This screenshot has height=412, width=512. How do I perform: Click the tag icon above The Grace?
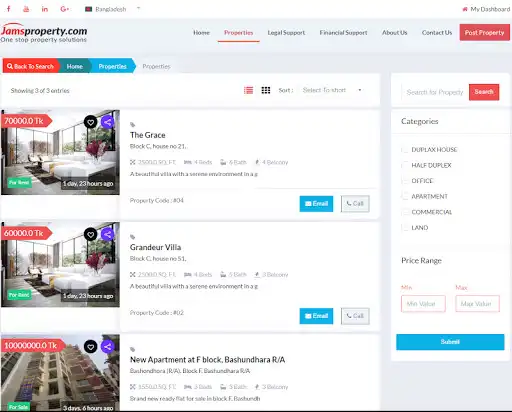coord(132,125)
